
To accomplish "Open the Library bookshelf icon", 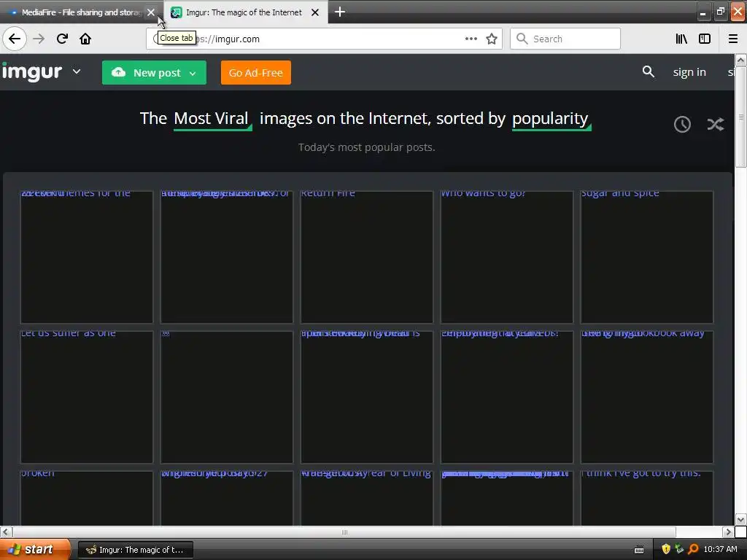I will point(681,39).
